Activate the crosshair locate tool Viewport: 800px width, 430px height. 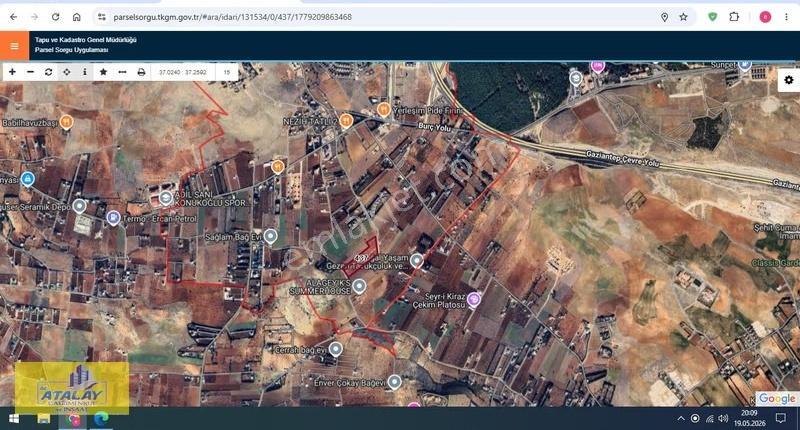[x=67, y=72]
